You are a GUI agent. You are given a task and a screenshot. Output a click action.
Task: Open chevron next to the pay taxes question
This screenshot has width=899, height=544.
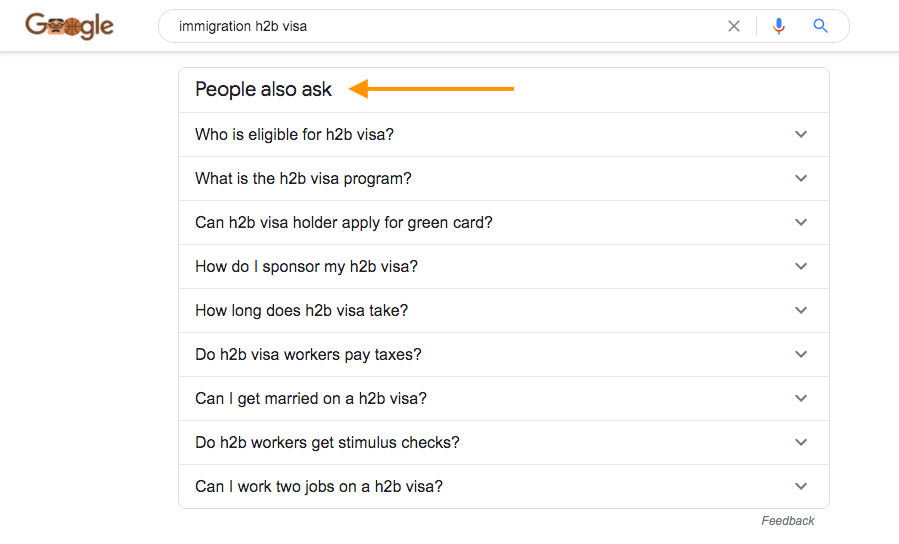(801, 354)
